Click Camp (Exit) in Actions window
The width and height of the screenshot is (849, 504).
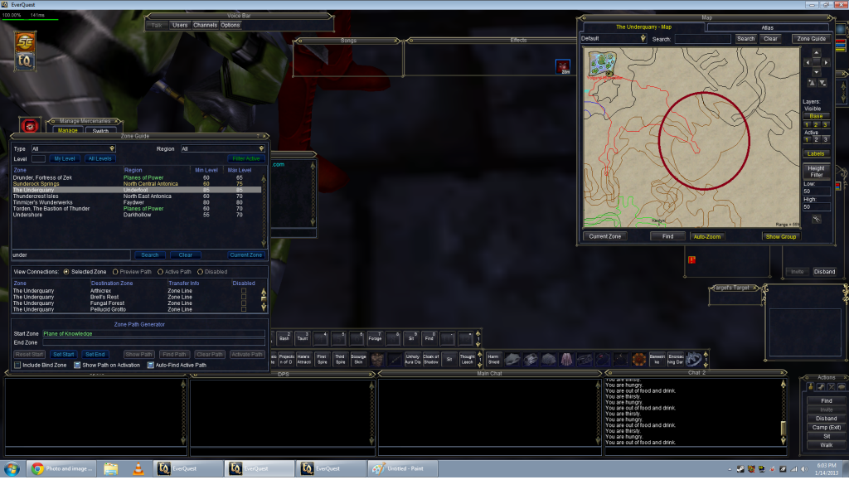[827, 428]
